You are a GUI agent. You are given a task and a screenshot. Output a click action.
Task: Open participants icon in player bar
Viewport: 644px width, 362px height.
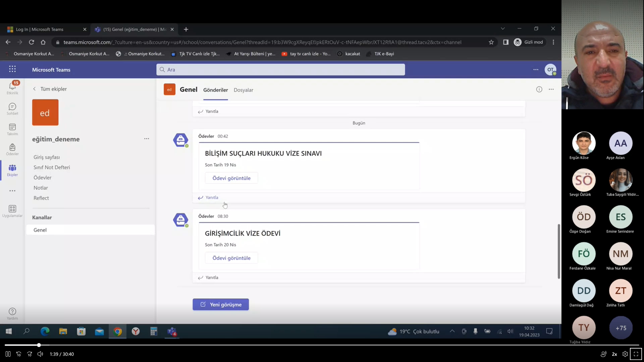click(604, 354)
